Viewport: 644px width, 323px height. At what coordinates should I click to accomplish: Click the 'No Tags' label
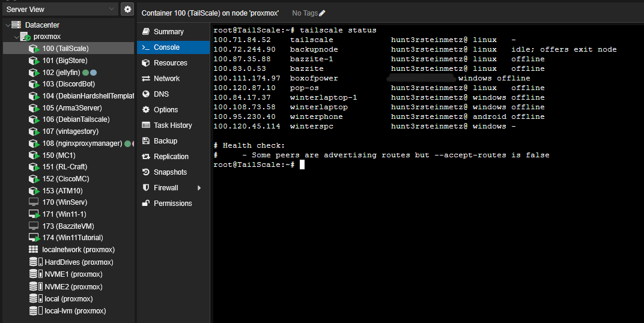[x=305, y=13]
